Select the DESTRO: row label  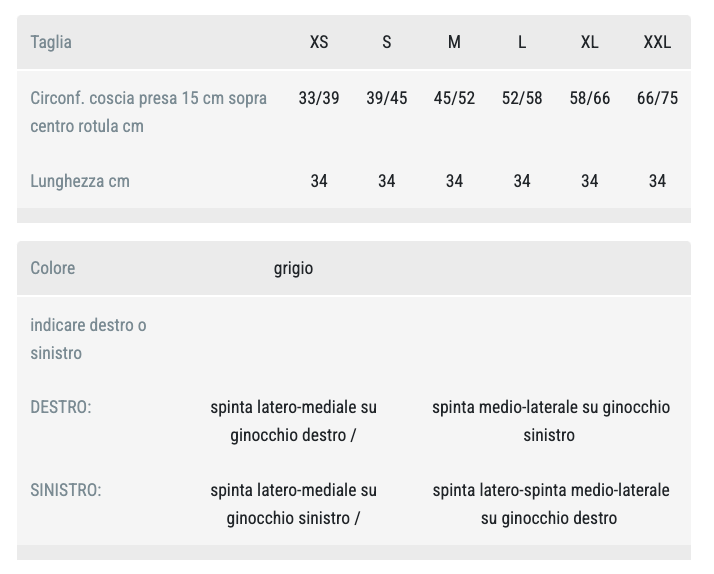[x=61, y=407]
